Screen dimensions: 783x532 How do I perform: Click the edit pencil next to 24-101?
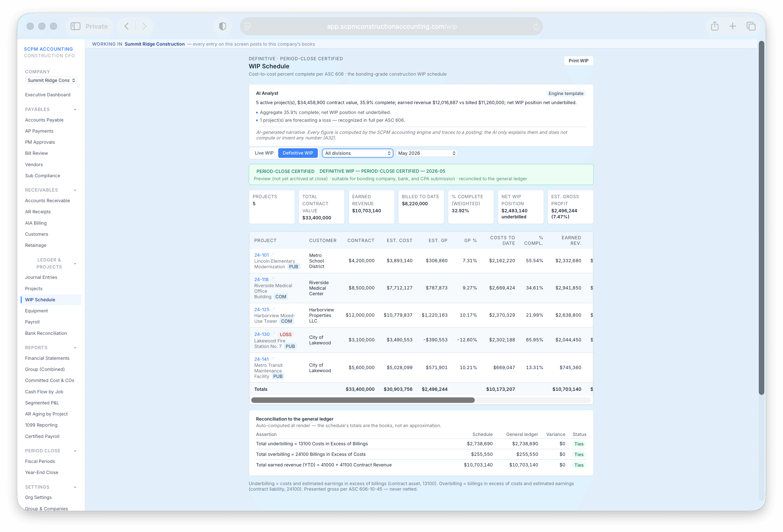273,255
